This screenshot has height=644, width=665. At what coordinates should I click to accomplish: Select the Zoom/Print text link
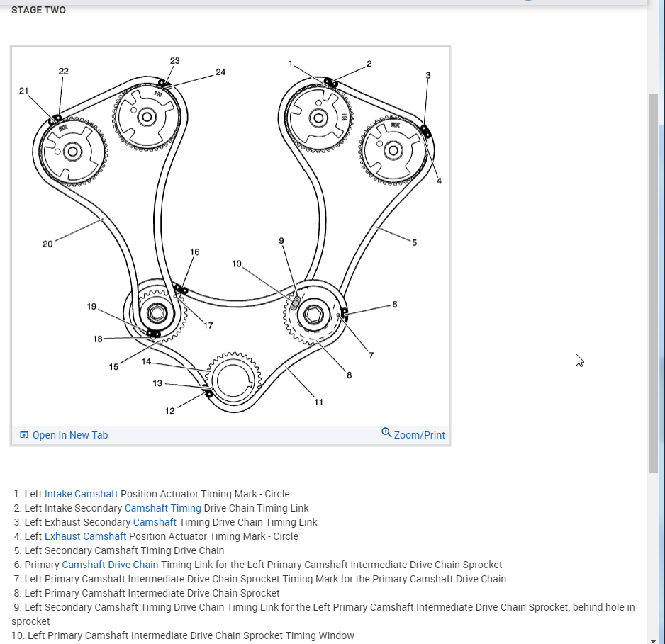(420, 435)
